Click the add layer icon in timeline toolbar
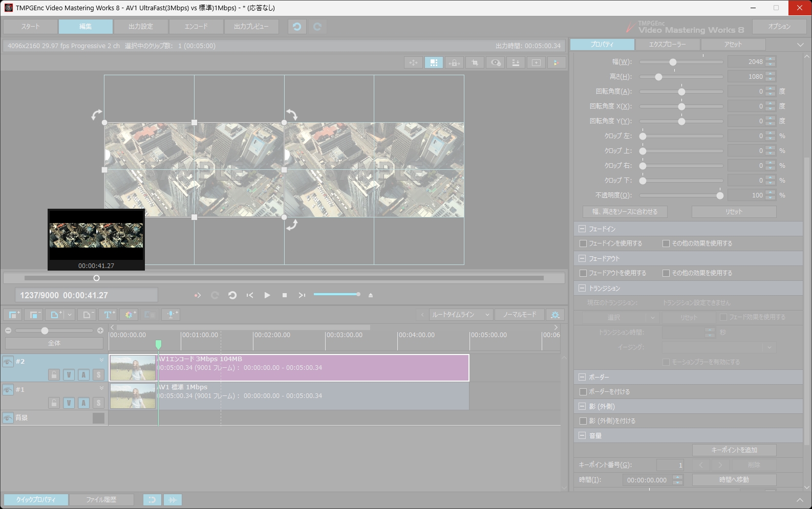Image resolution: width=812 pixels, height=509 pixels. click(13, 315)
